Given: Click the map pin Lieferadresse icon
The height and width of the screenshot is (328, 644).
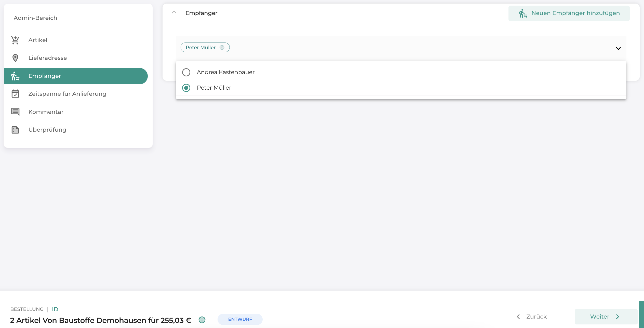Looking at the screenshot, I should [15, 58].
